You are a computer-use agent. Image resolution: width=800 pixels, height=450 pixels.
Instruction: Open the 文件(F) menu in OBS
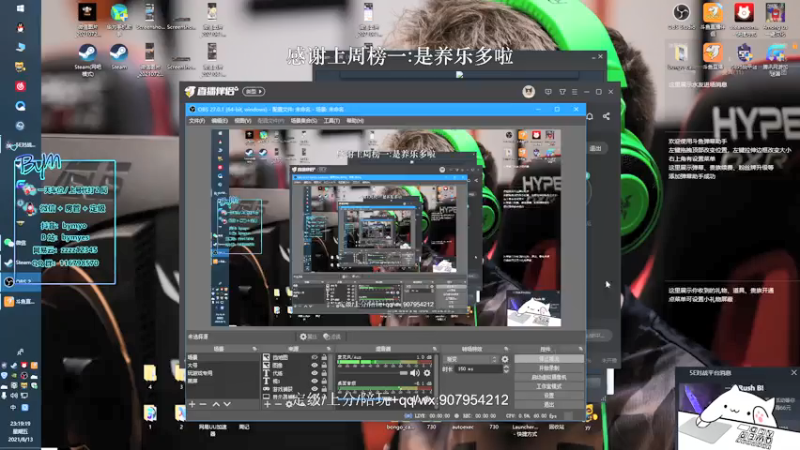pos(197,121)
